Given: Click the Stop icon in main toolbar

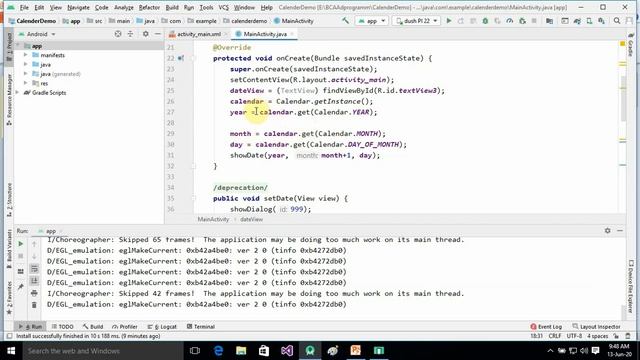Looking at the screenshot, I should pos(534,21).
